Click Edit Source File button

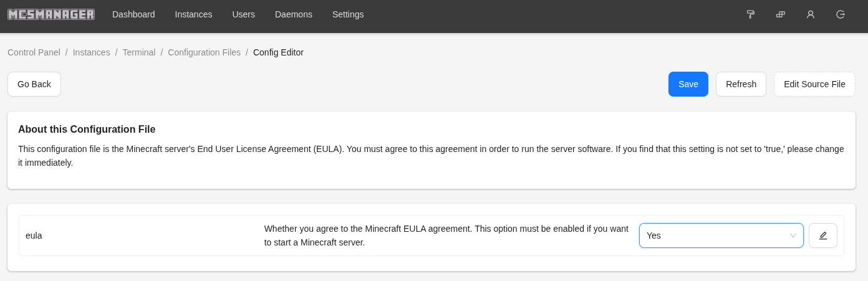pyautogui.click(x=814, y=84)
